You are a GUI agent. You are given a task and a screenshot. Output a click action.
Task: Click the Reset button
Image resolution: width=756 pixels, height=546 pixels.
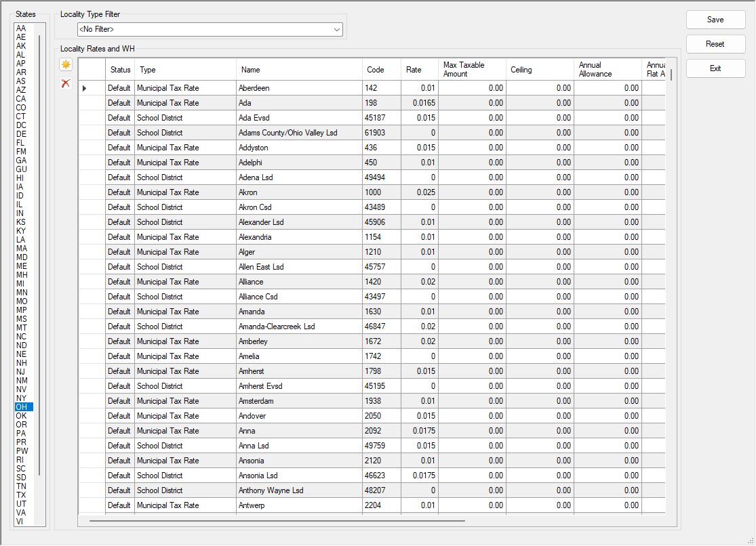715,43
